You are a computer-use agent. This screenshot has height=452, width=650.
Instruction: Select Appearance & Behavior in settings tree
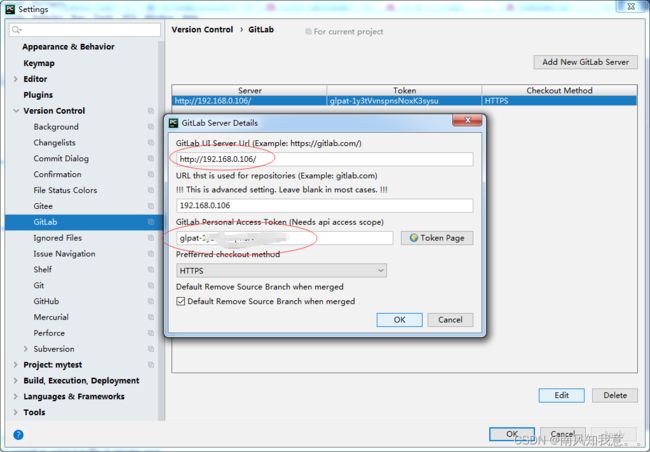[x=68, y=46]
